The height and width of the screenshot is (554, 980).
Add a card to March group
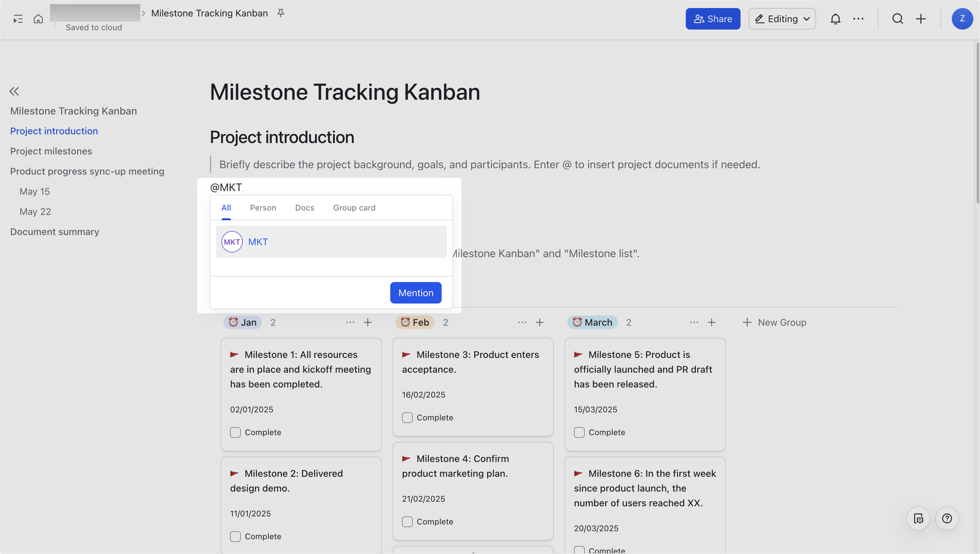(711, 322)
